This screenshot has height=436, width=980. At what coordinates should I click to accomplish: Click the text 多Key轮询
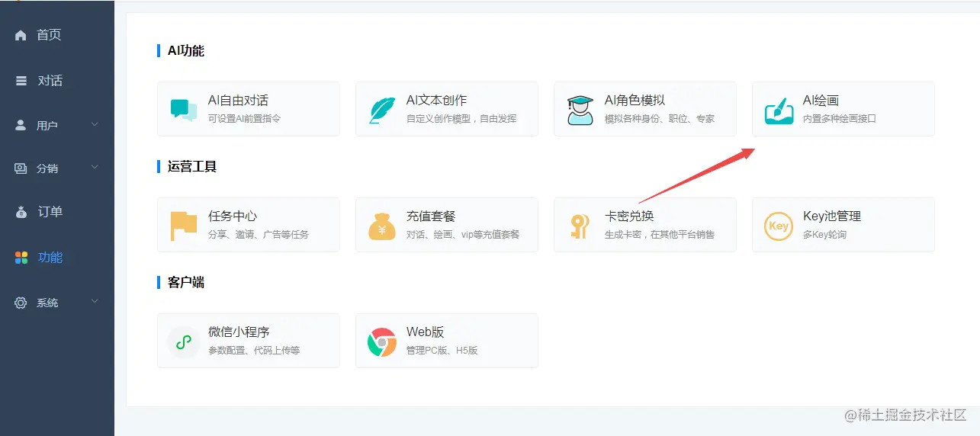click(824, 235)
